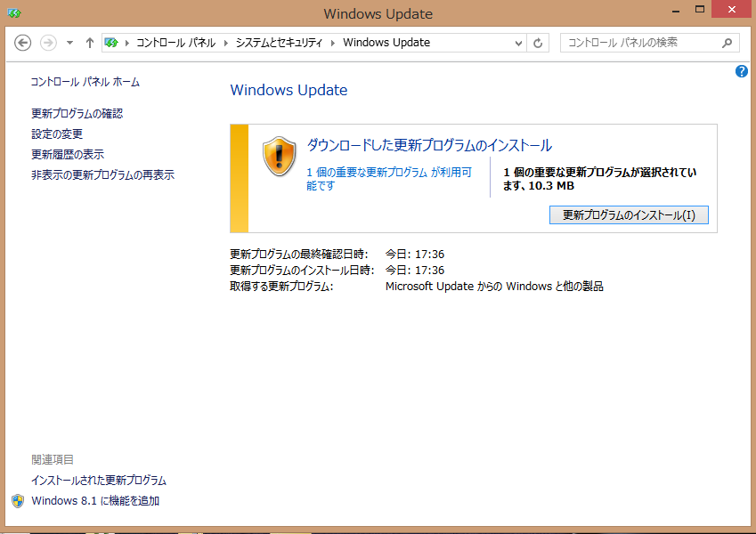
Task: Click the 今日: 17:36 value beside 最終確認日時
Action: [415, 254]
